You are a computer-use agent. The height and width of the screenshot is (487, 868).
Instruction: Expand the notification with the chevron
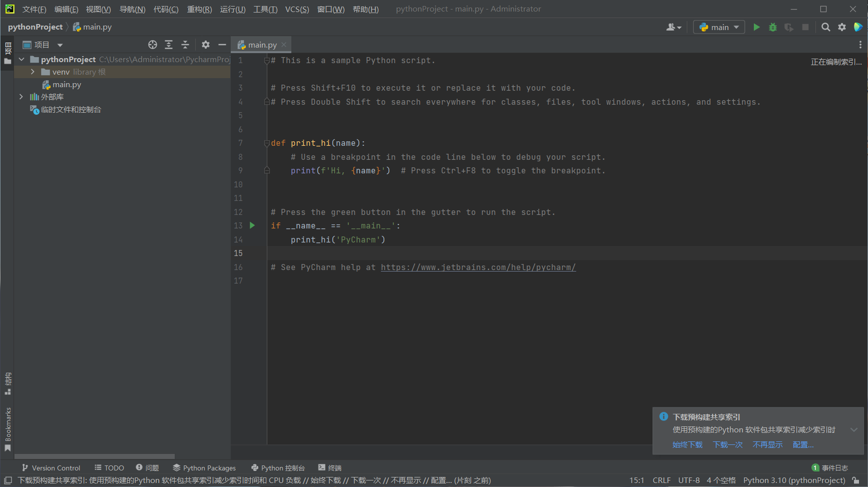[x=854, y=429]
